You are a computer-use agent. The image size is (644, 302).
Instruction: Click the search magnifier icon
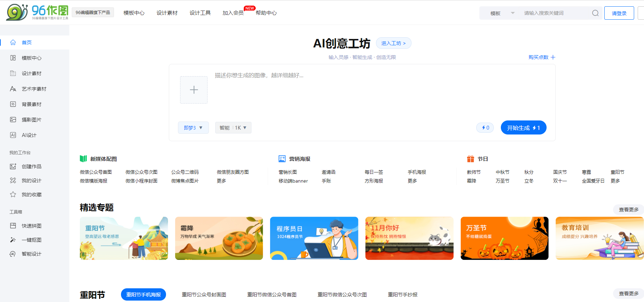pos(595,13)
